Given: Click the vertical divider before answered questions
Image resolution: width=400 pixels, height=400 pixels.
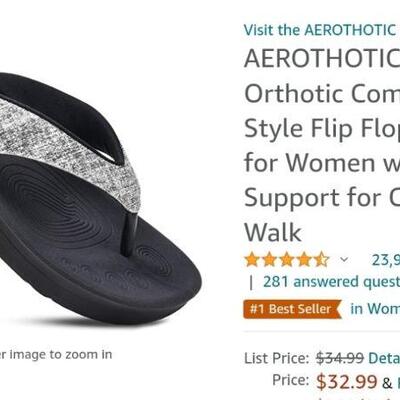Looking at the screenshot, I should 251,283.
